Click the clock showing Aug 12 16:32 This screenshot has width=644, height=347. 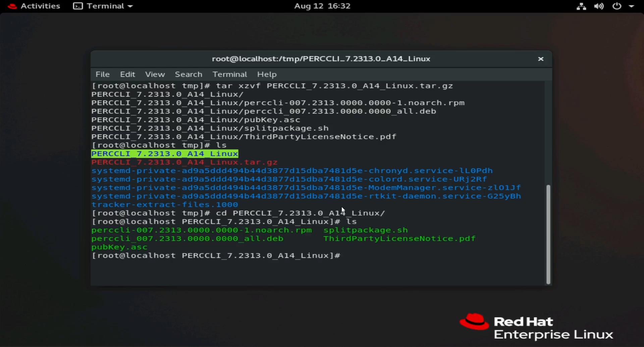click(322, 6)
